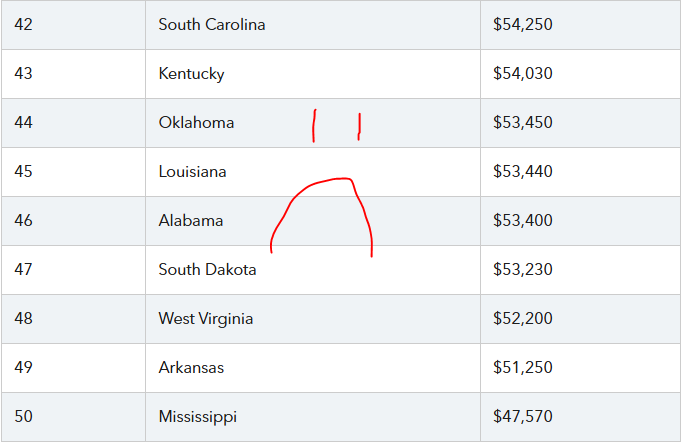Click the West Virginia state name
Viewport: 685px width, 447px height.
point(205,319)
